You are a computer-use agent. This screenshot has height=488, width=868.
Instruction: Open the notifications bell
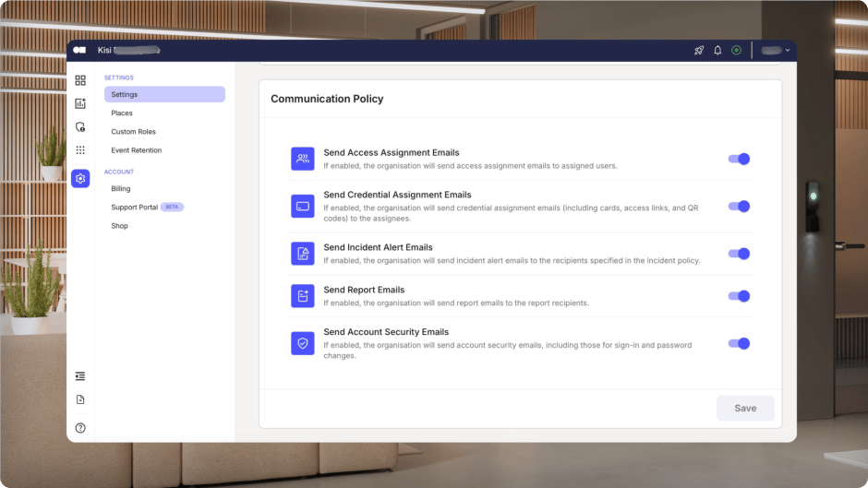tap(717, 51)
